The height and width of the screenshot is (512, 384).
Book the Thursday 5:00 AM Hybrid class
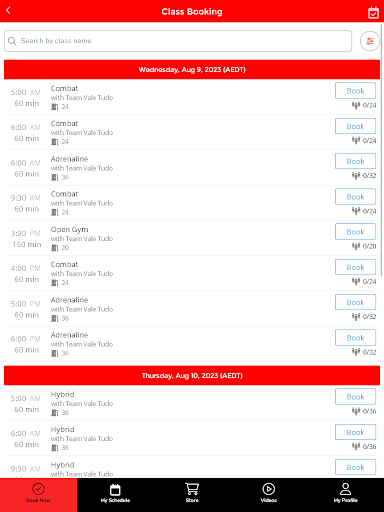pyautogui.click(x=355, y=397)
